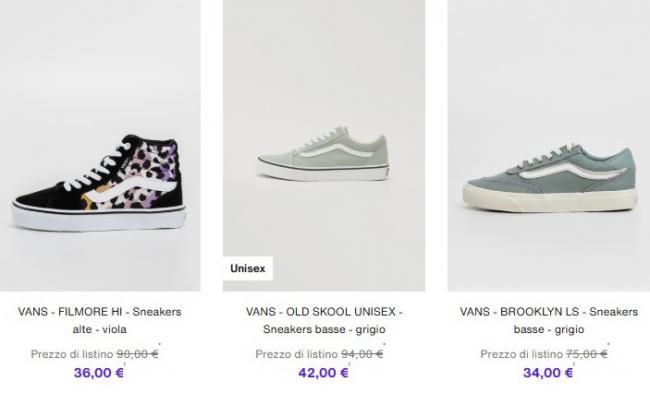This screenshot has width=650, height=405.
Task: Click the VANS - FILMORE HI product title
Action: pyautogui.click(x=99, y=312)
